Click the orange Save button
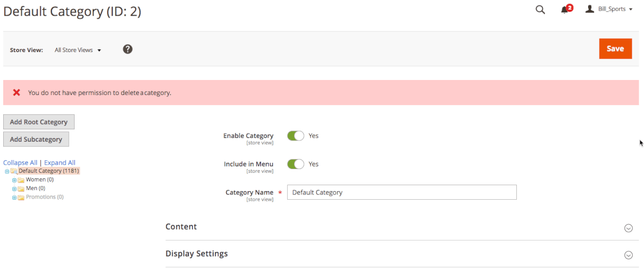 [615, 49]
